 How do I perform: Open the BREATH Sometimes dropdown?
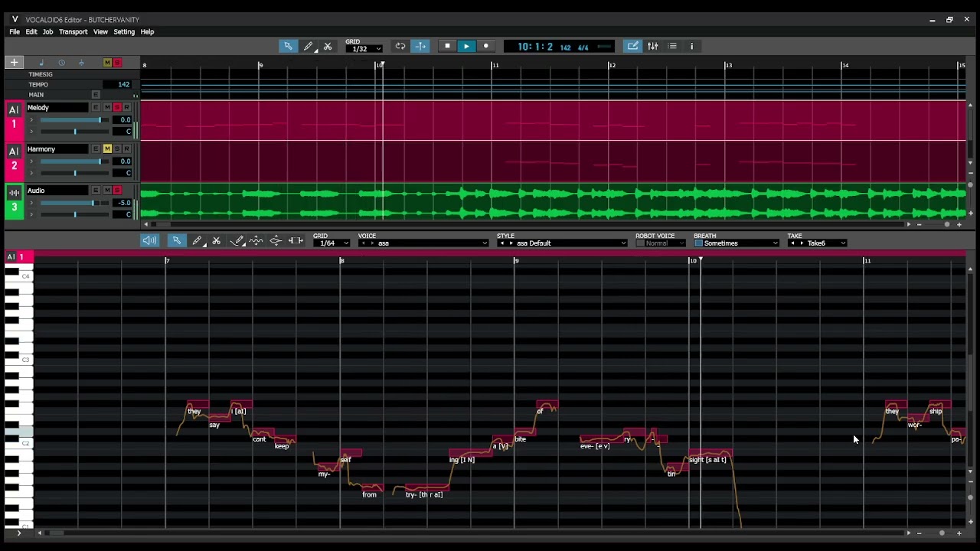[737, 243]
